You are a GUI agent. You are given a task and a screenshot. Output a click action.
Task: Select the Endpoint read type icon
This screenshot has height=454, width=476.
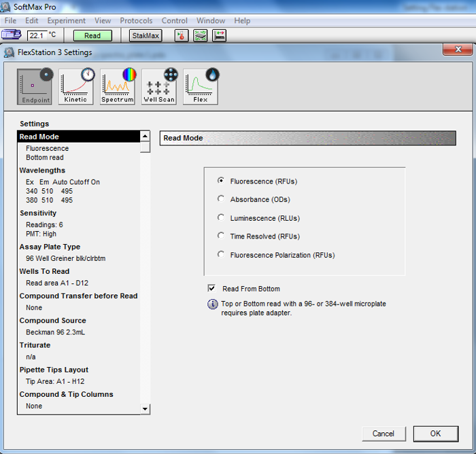point(34,87)
